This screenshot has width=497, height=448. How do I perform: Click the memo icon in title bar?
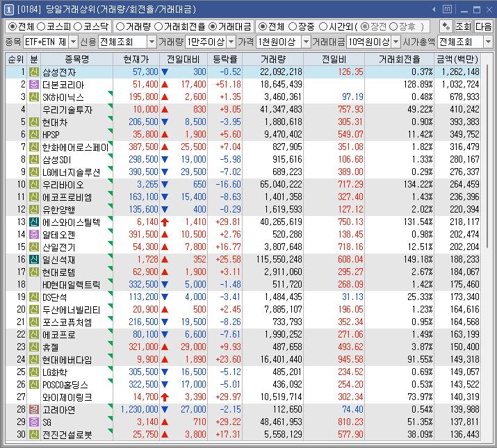click(x=447, y=10)
